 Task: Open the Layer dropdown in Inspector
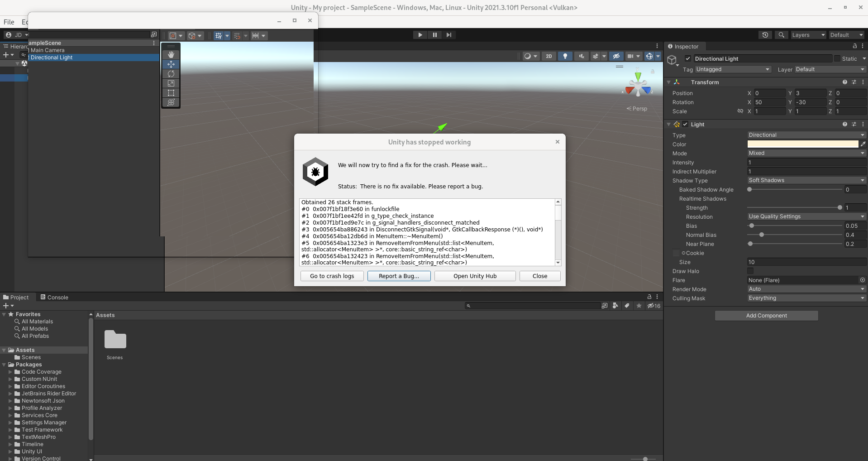point(830,69)
